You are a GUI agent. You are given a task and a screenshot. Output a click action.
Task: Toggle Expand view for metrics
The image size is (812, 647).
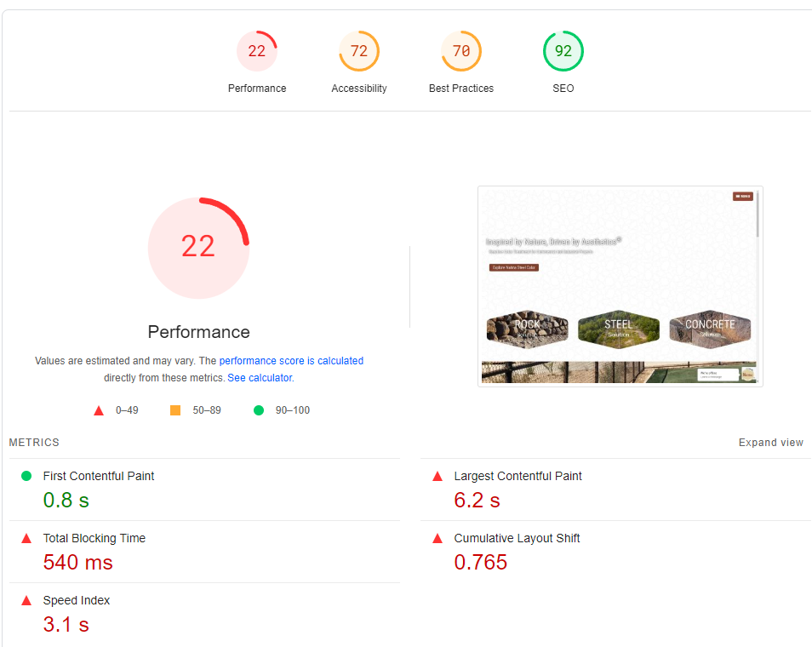(x=770, y=443)
